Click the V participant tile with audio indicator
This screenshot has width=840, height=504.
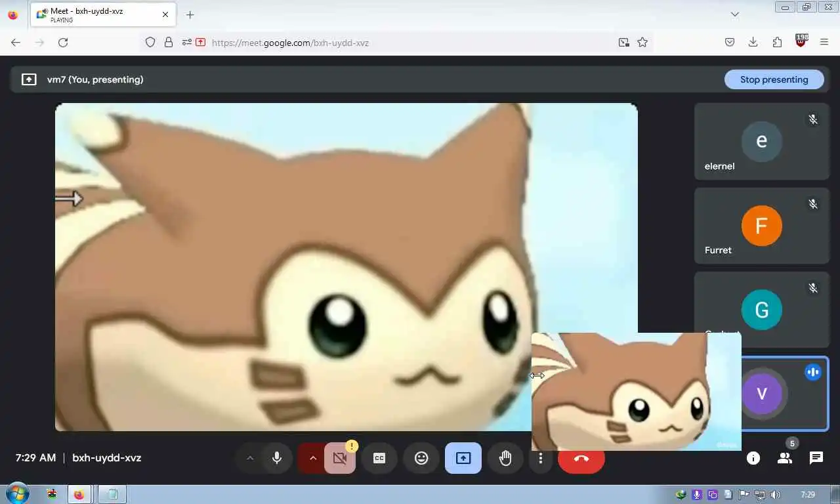point(785,394)
